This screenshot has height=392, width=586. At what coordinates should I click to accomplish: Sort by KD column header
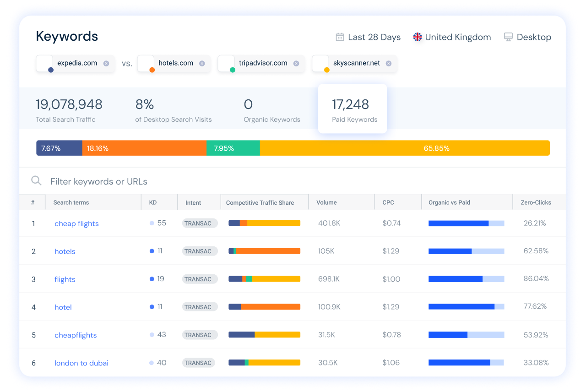(153, 202)
